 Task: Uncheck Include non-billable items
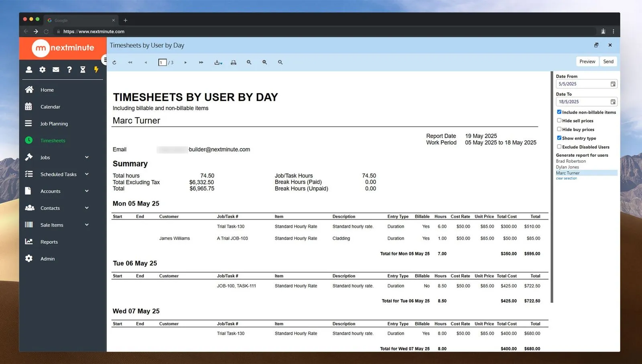click(559, 112)
